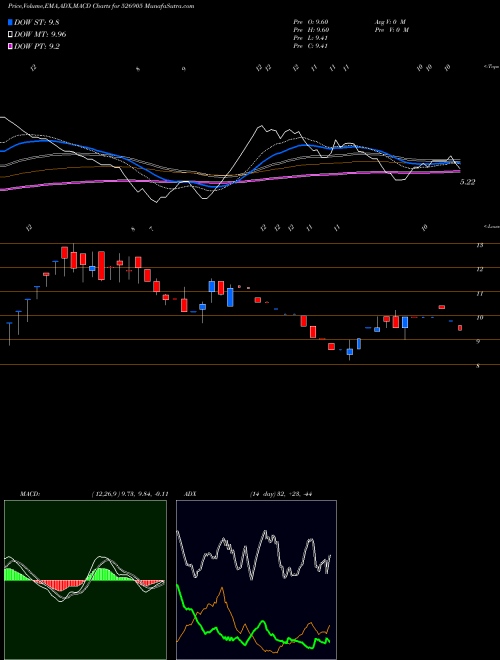Click the MACD parameters '(12,26,9) 9.73, 9.84, -0.11'
Viewport: 500px width, 660px height.
130,494
